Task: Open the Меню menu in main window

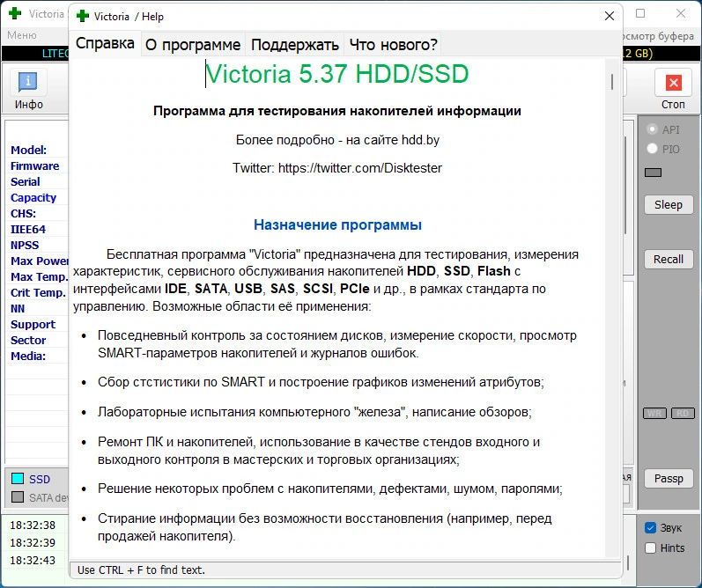Action: coord(22,35)
